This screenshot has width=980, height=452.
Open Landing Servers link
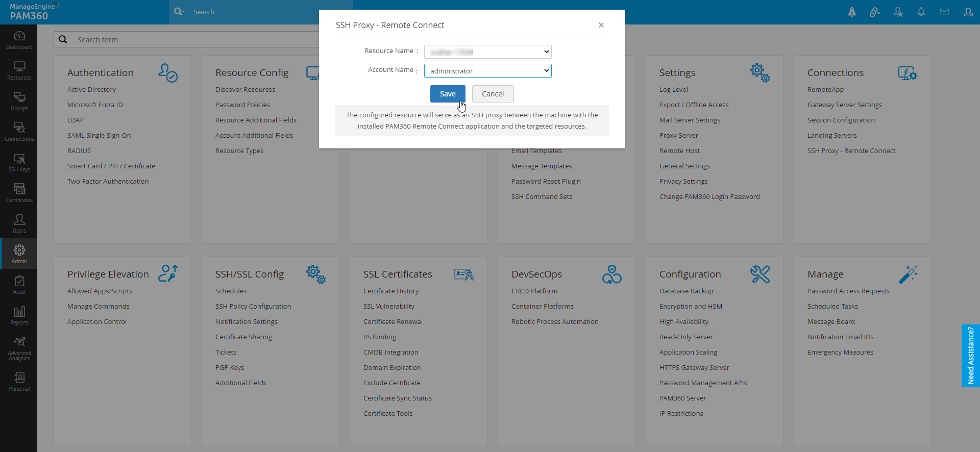point(832,135)
